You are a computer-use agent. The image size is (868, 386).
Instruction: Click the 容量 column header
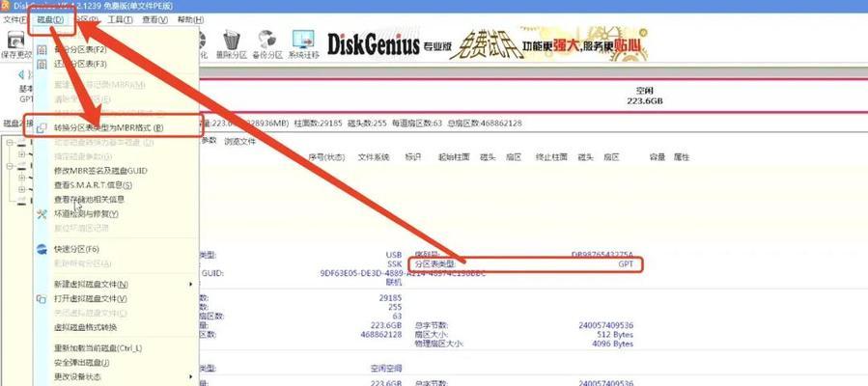(658, 157)
